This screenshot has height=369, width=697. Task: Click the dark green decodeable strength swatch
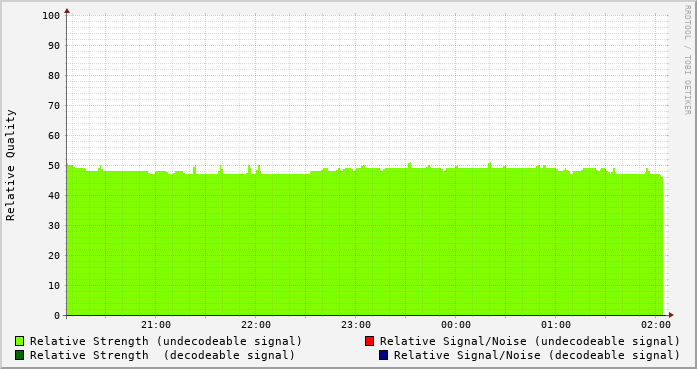click(x=19, y=355)
